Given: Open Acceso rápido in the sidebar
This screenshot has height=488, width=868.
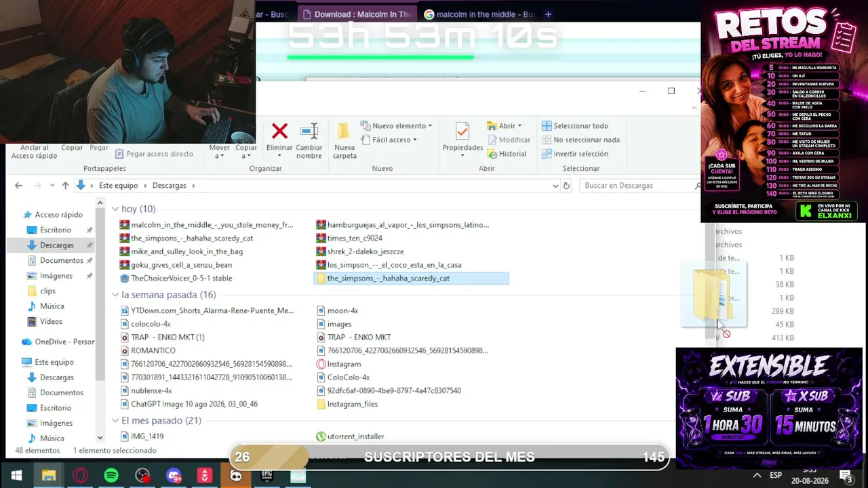Looking at the screenshot, I should coord(52,215).
